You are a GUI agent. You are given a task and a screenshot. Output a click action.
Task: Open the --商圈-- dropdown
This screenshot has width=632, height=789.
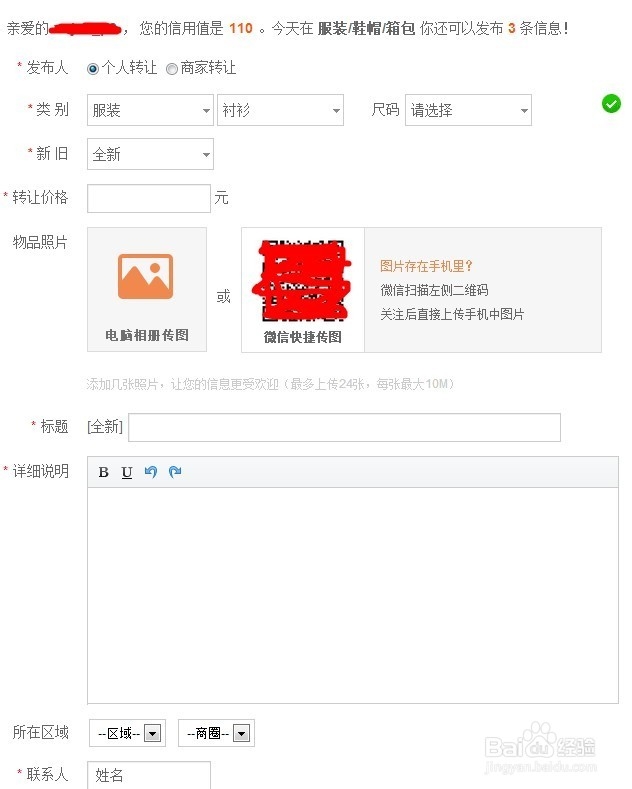216,733
